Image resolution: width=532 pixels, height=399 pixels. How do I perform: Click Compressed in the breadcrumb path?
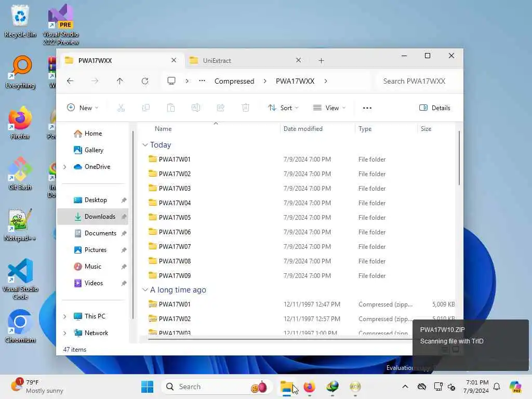(234, 81)
